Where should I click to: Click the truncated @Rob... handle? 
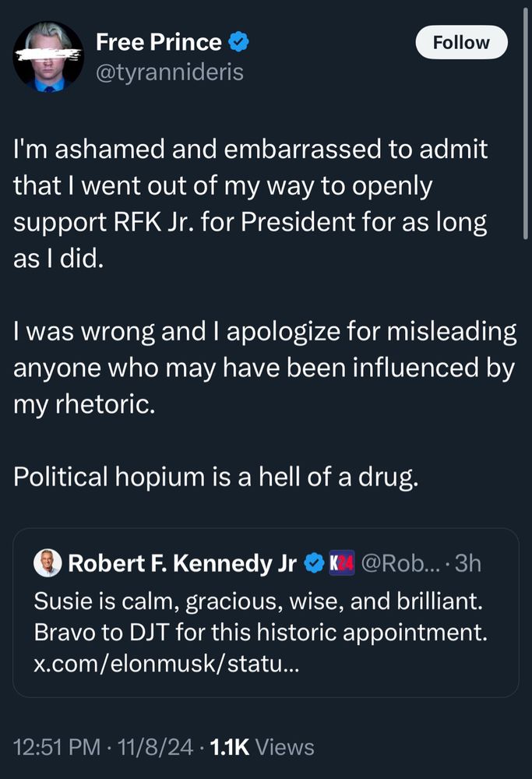point(398,563)
